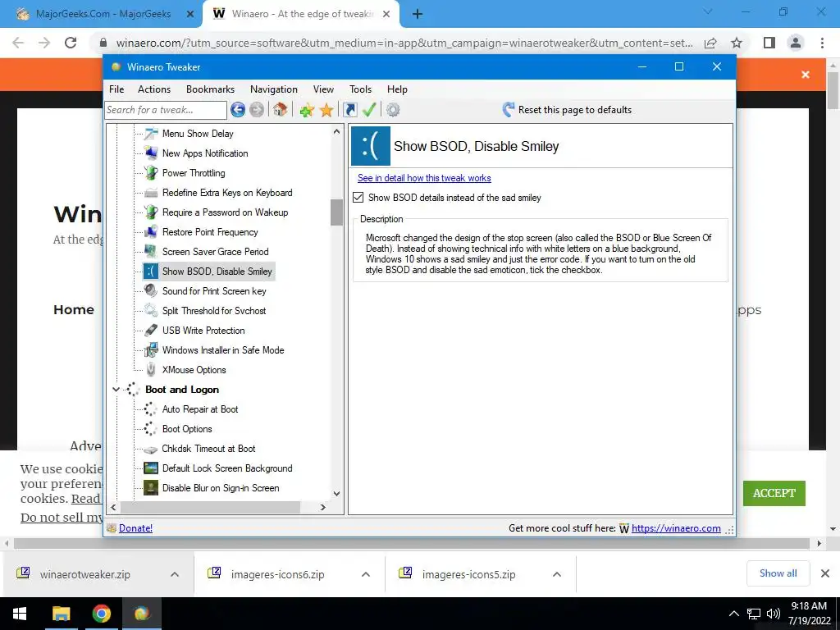Click the Back navigation arrow in Winaero Tweaker toolbar
840x630 pixels.
[x=238, y=110]
